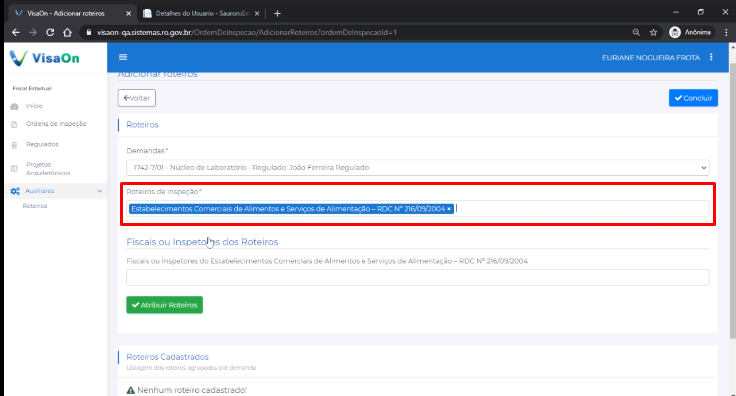Close the VisaOn - Adicionar roteiros tab

pos(128,14)
